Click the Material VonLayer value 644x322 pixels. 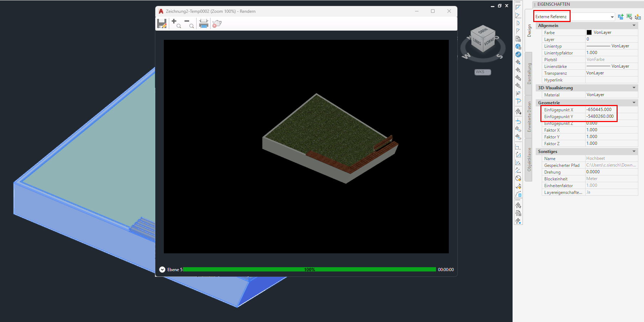point(612,95)
